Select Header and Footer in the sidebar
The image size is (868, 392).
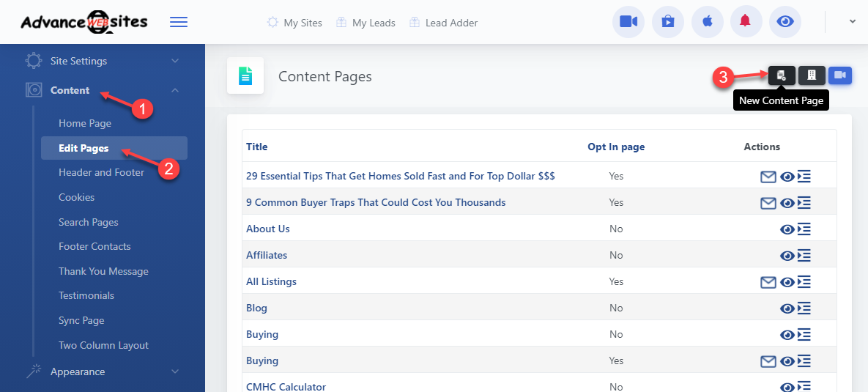(x=101, y=172)
